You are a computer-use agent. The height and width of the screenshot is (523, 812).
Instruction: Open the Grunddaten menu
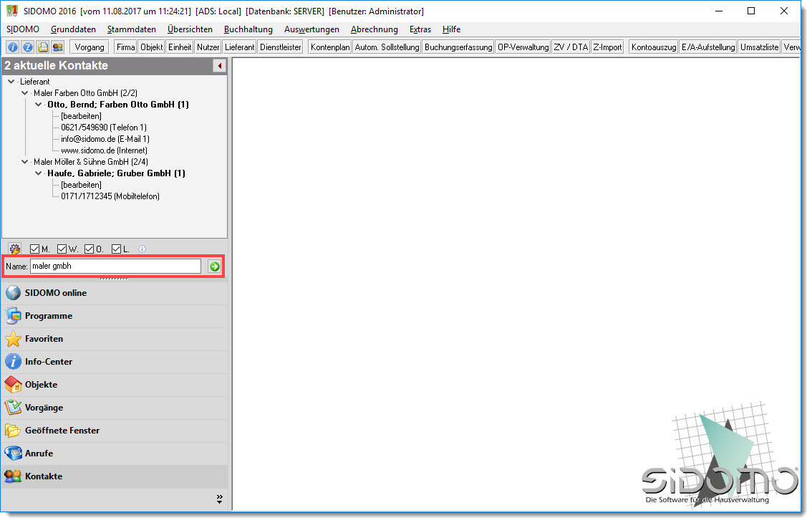pyautogui.click(x=73, y=29)
